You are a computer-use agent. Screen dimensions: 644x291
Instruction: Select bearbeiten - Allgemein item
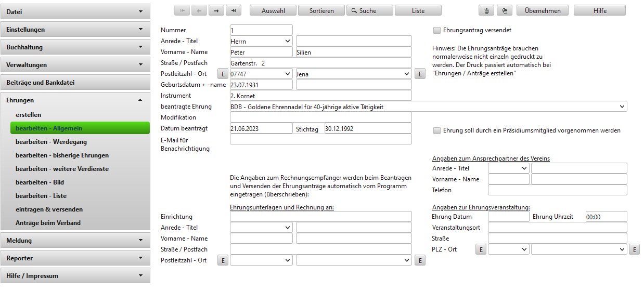click(80, 128)
